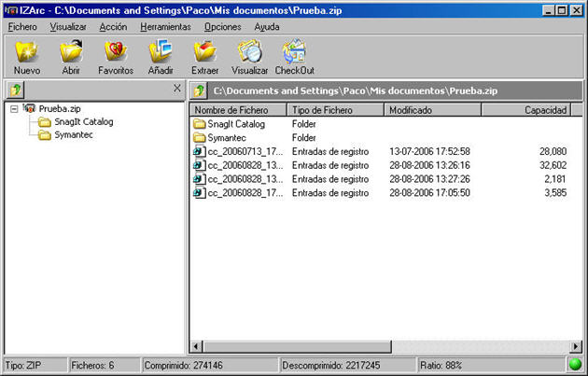This screenshot has width=588, height=376.
Task: Open the Fichero menu
Action: point(22,27)
